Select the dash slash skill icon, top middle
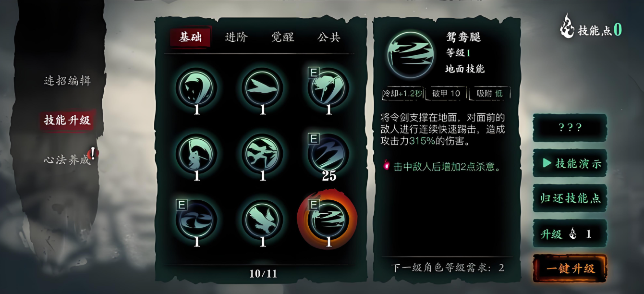The height and width of the screenshot is (294, 644). click(262, 88)
